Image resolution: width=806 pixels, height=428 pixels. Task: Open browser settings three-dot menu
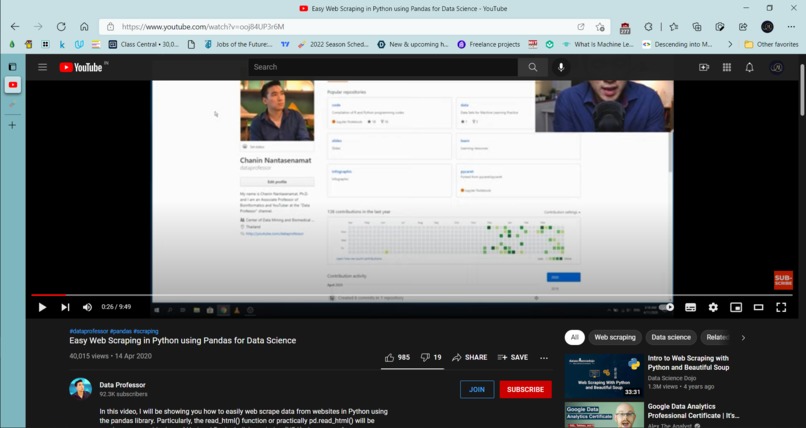tap(791, 27)
